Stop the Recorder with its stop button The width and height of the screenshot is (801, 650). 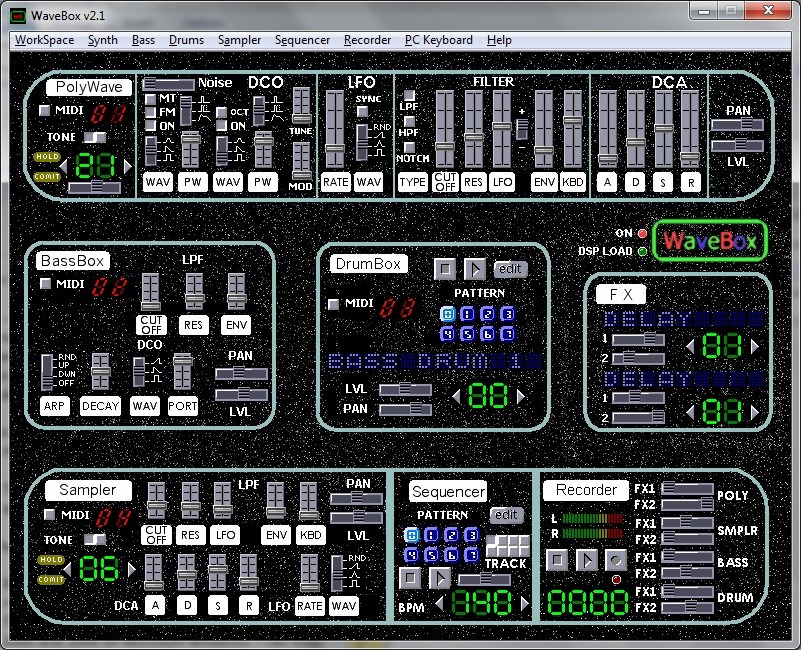pos(557,560)
